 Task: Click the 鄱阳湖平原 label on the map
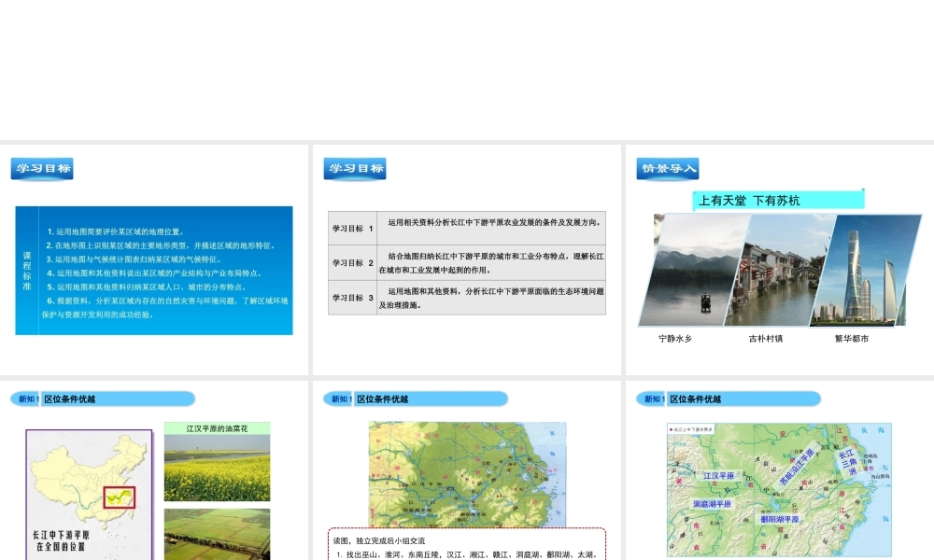tap(780, 519)
